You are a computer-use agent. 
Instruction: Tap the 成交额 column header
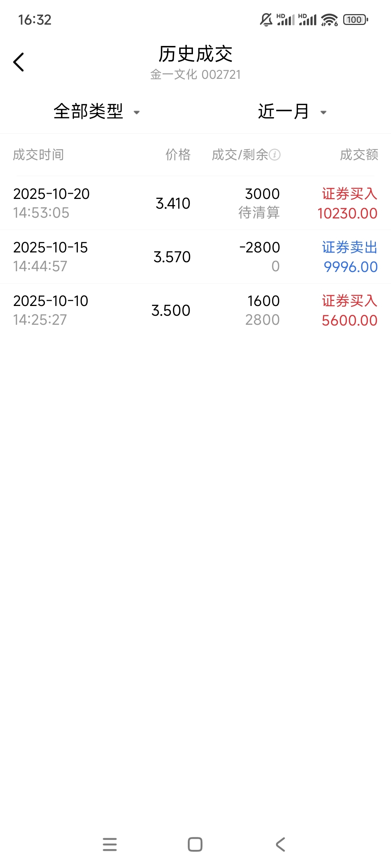click(x=359, y=155)
